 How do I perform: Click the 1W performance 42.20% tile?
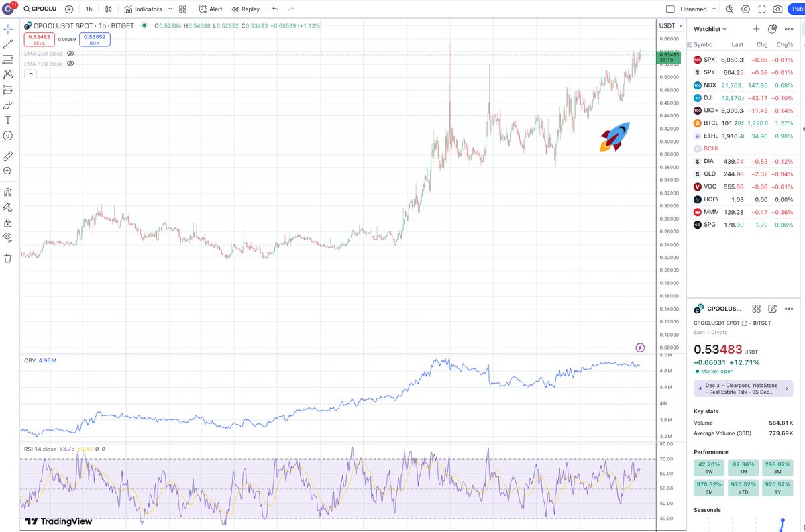[709, 468]
